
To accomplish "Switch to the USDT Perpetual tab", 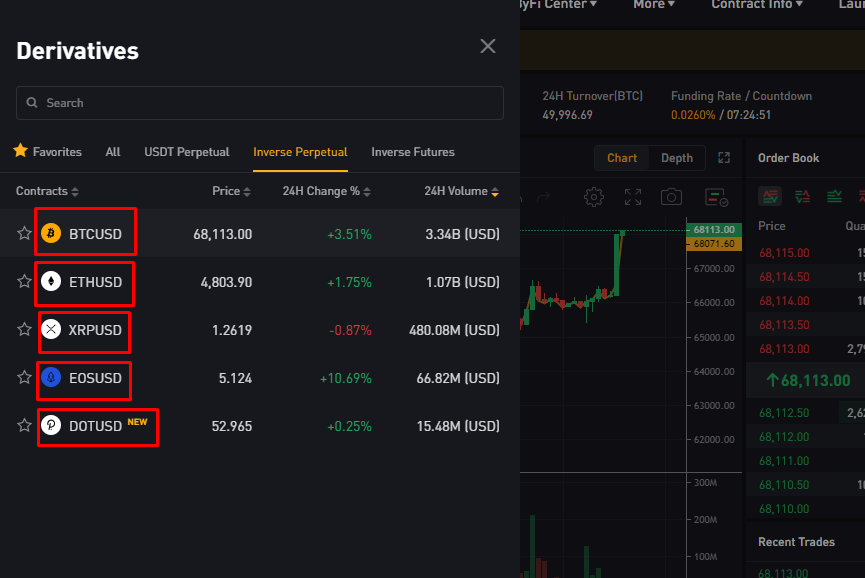I will coord(186,152).
